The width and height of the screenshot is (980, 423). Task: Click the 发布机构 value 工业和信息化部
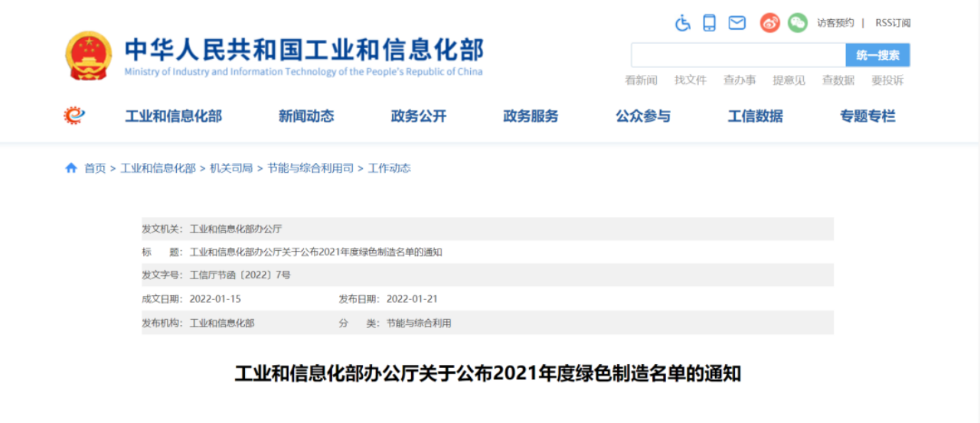[222, 323]
